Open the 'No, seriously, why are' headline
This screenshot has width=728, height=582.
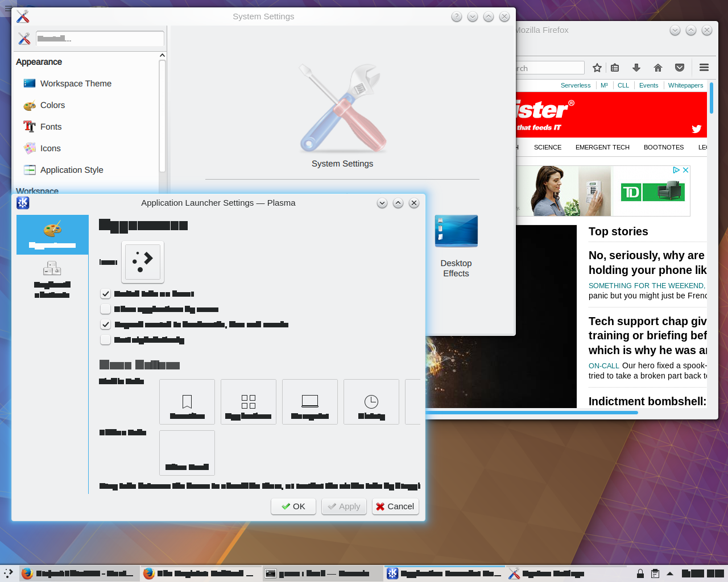(647, 263)
